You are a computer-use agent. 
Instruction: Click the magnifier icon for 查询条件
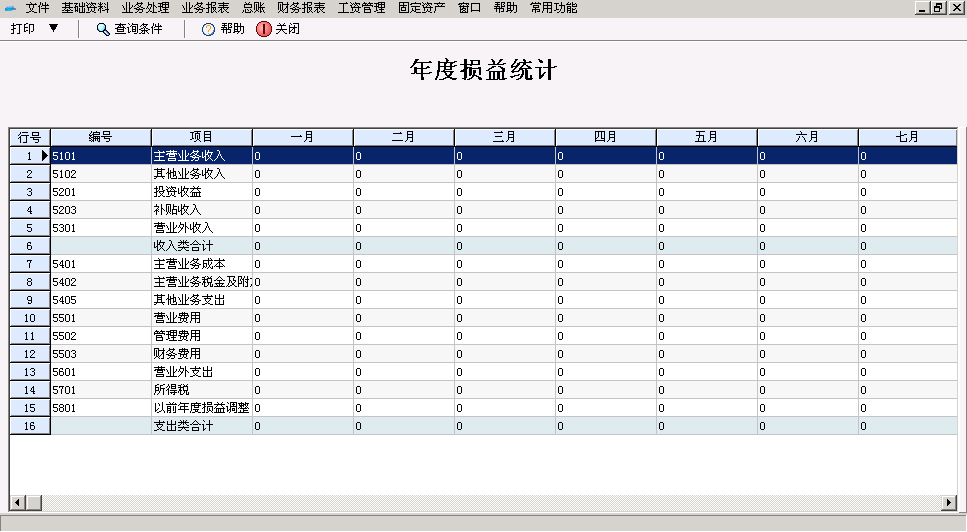pos(103,29)
